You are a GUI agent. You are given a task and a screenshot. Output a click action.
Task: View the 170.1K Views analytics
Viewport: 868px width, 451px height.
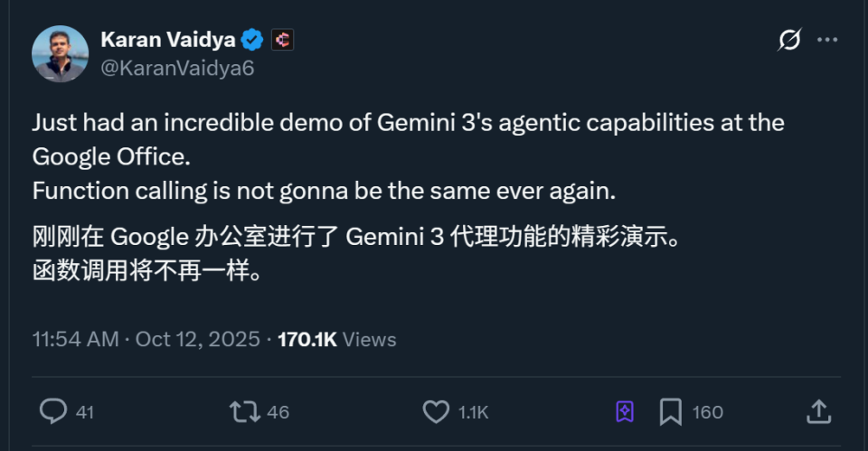tap(336, 340)
